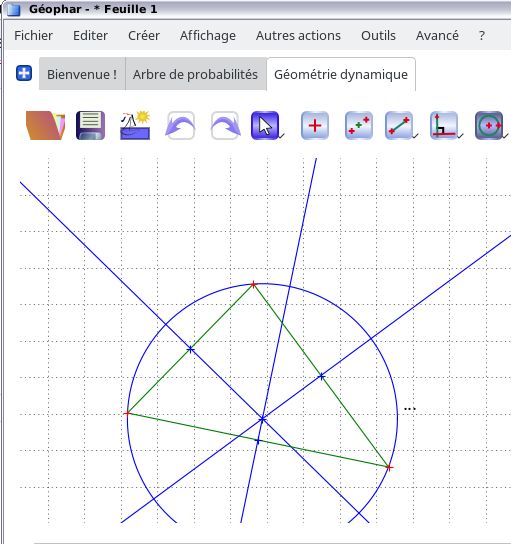Click the red top vertex of the triangle

[253, 285]
